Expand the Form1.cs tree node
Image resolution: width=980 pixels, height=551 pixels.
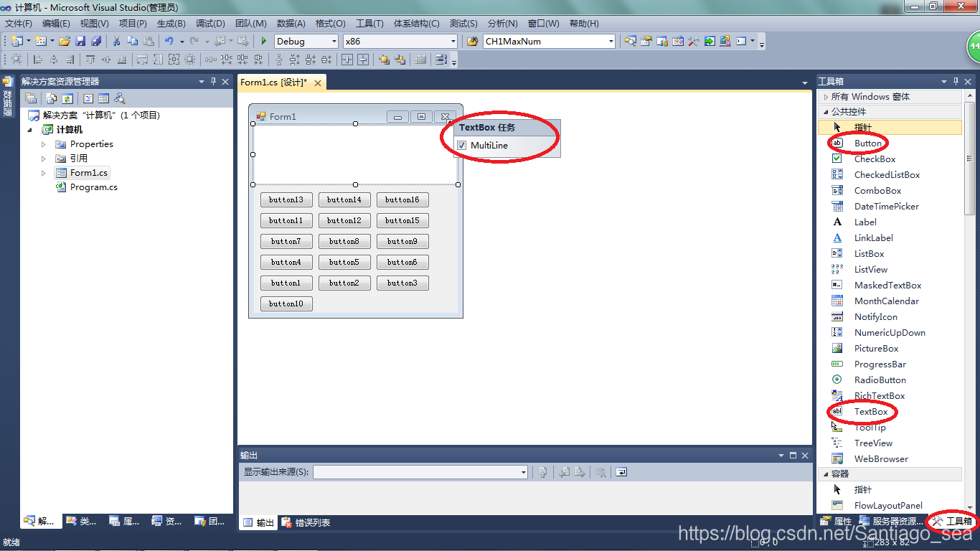pyautogui.click(x=43, y=173)
